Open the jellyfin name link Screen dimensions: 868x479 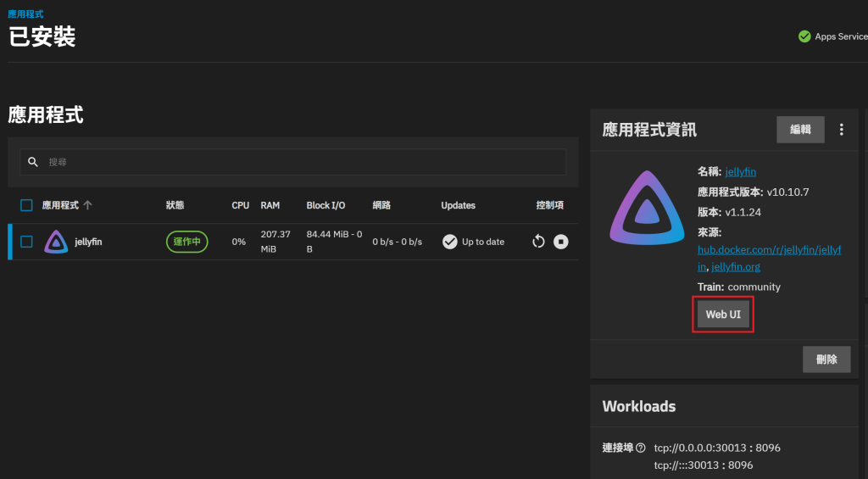[x=741, y=171]
